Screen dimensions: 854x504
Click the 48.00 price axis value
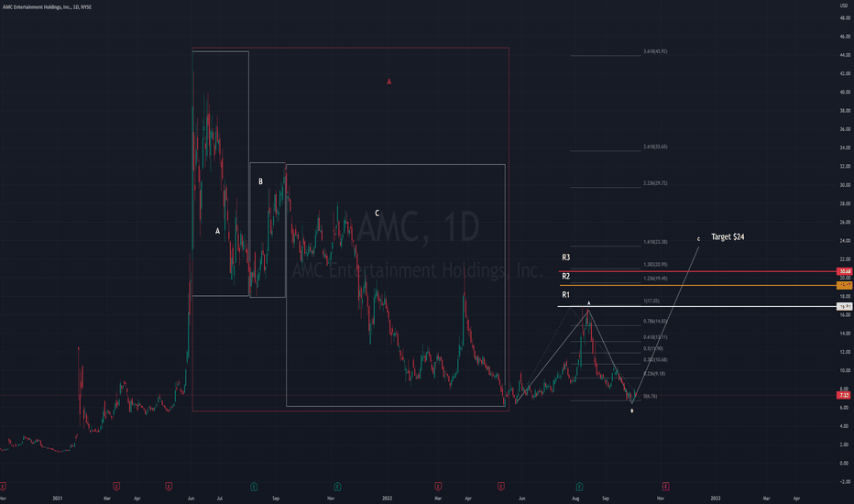(845, 18)
